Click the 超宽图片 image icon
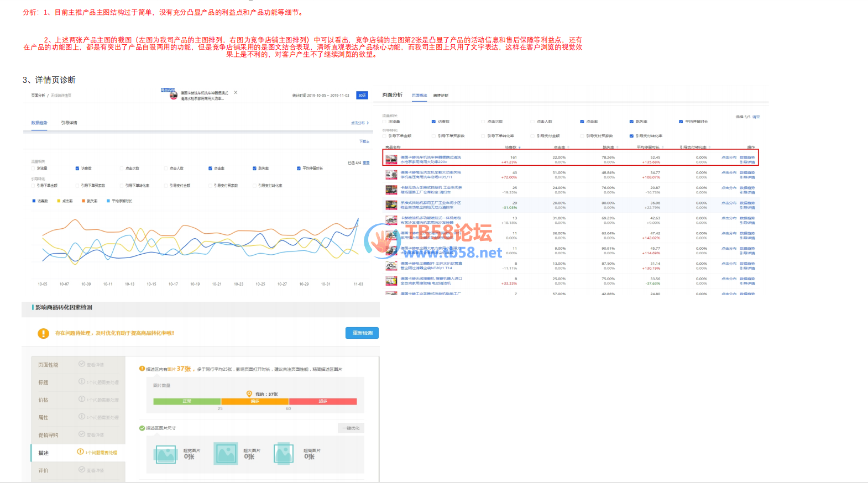The height and width of the screenshot is (483, 868). click(x=166, y=454)
